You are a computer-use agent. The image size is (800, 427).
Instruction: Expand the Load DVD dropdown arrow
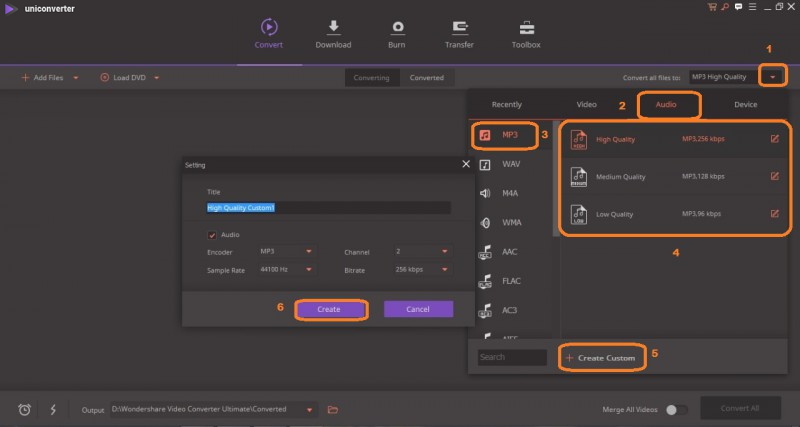[157, 78]
